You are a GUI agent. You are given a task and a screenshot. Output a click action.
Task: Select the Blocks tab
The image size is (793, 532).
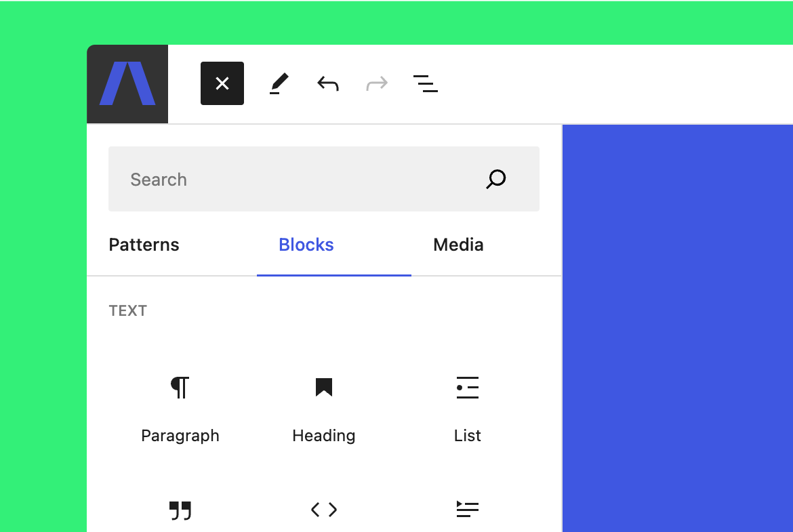tap(306, 245)
